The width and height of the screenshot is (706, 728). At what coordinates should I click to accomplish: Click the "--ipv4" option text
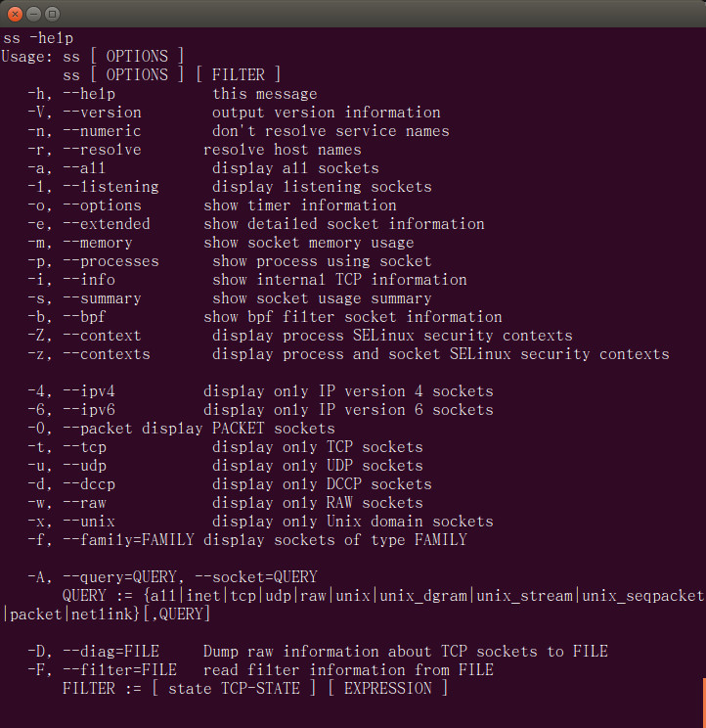pos(89,391)
